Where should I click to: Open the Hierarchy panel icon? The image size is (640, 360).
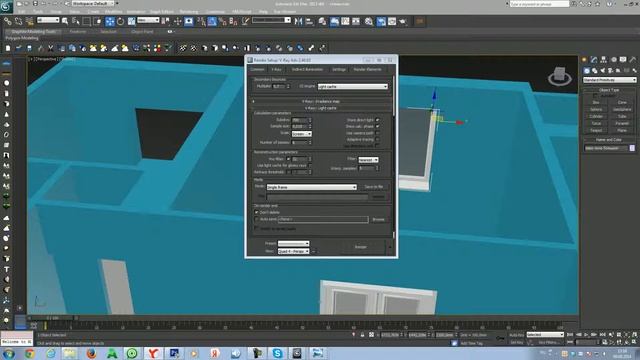click(604, 60)
